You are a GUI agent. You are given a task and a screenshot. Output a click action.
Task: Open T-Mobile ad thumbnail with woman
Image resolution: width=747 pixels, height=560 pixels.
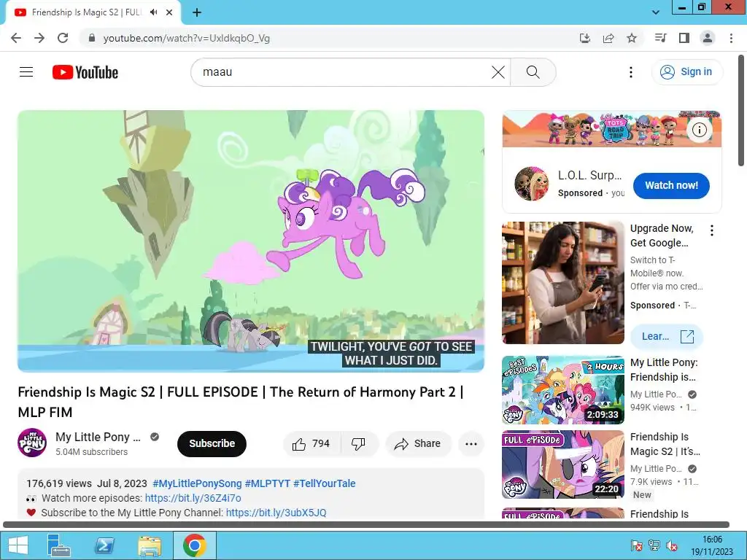(562, 283)
